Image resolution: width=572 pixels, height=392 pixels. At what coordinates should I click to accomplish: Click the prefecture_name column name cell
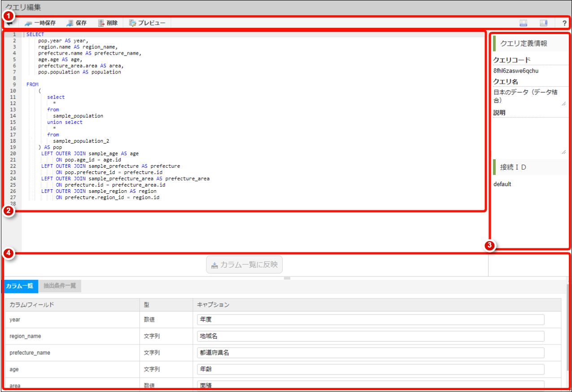click(72, 353)
